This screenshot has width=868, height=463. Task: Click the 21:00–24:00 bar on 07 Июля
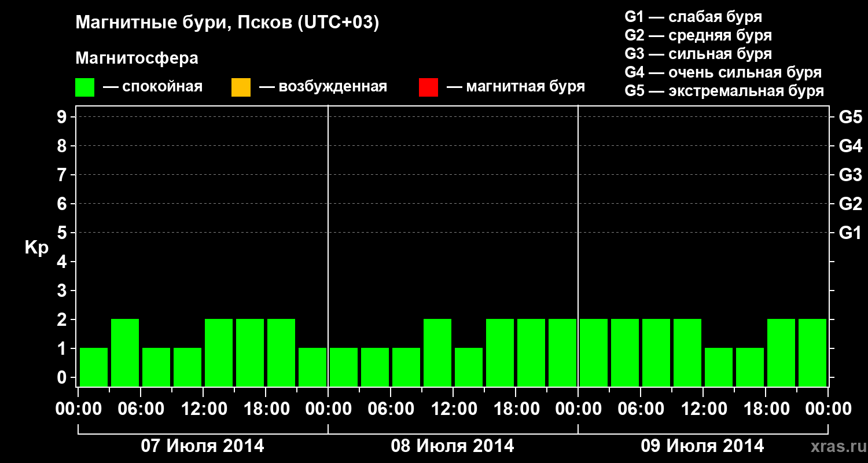click(x=312, y=367)
